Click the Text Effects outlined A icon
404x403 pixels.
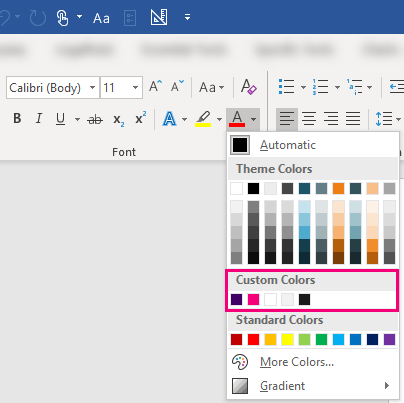[169, 119]
